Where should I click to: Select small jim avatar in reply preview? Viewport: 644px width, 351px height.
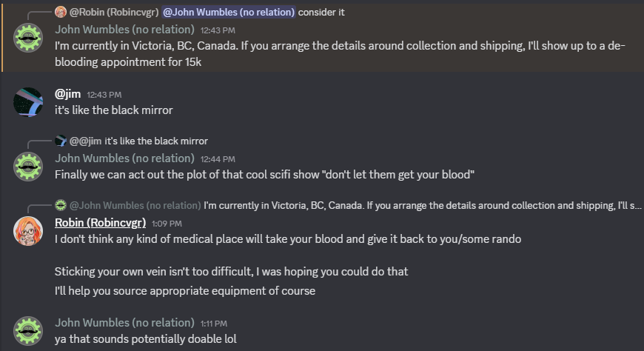click(x=61, y=141)
